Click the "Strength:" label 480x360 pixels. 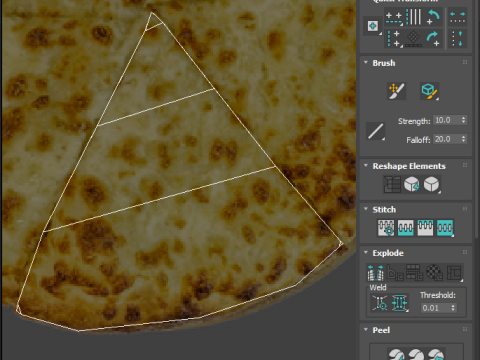click(414, 121)
